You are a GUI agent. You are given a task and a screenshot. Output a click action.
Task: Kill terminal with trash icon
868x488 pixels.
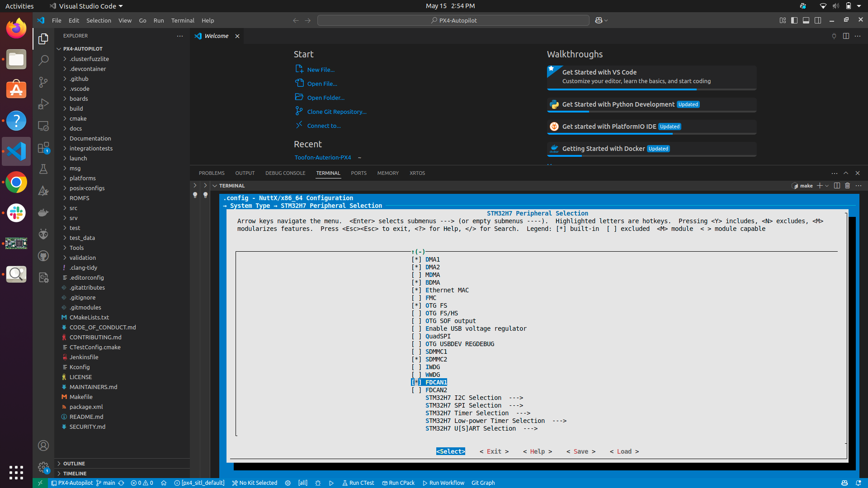pos(848,186)
